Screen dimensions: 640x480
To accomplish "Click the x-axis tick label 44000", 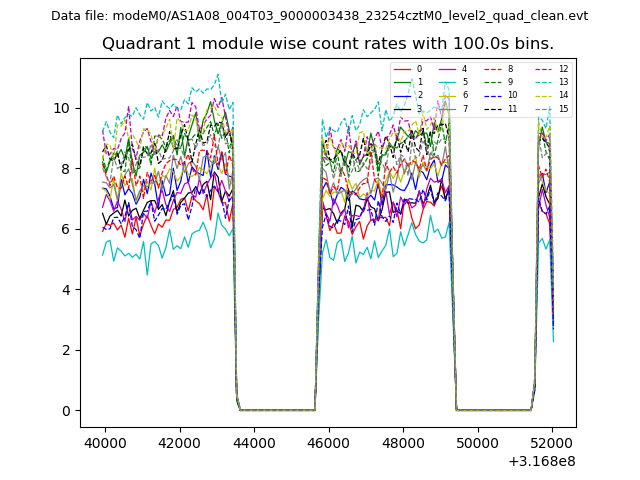I will (254, 443).
